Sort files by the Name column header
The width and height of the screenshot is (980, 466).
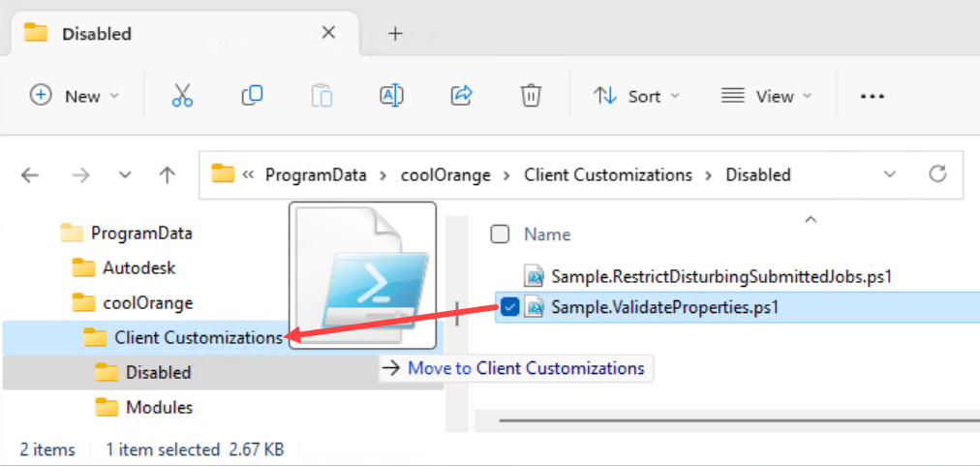point(547,234)
